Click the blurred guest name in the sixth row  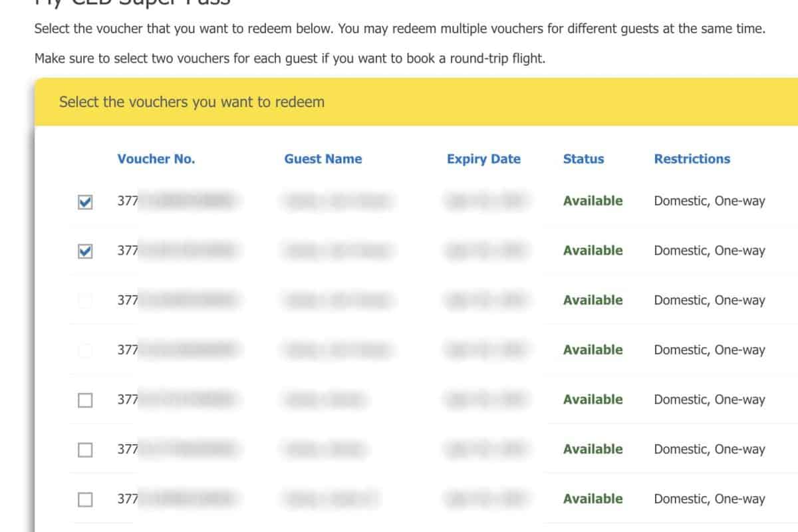(326, 450)
